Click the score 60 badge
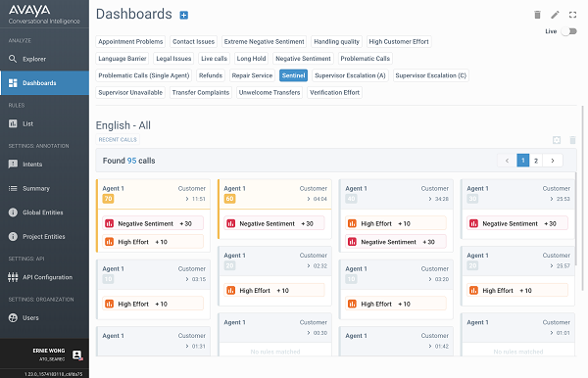The image size is (588, 378). pyautogui.click(x=229, y=199)
